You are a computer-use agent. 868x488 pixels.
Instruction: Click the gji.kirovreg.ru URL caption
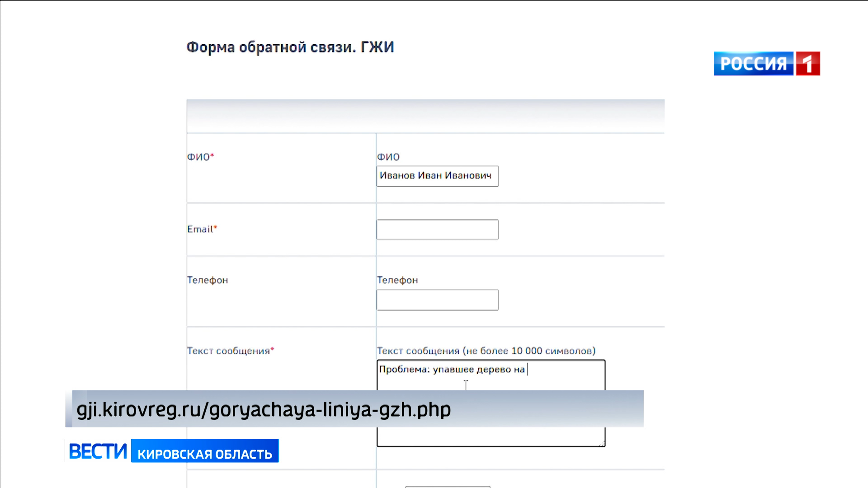point(264,409)
